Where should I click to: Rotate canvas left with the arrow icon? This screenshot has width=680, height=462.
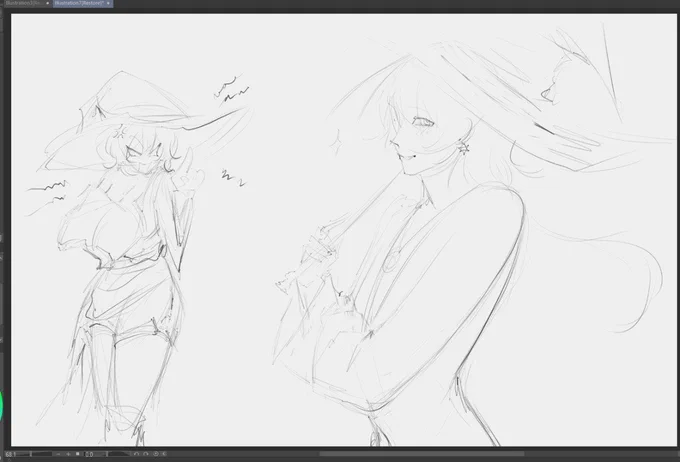tap(136, 454)
